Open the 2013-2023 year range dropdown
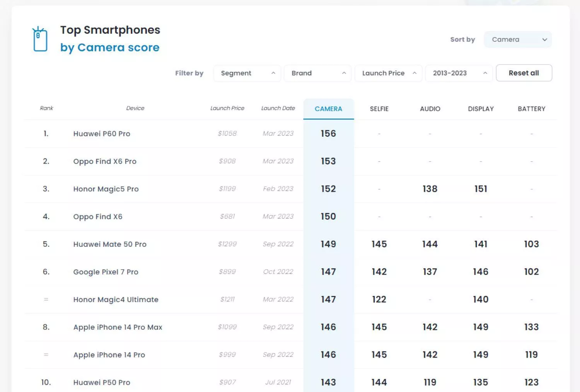Image resolution: width=580 pixels, height=392 pixels. pos(459,73)
